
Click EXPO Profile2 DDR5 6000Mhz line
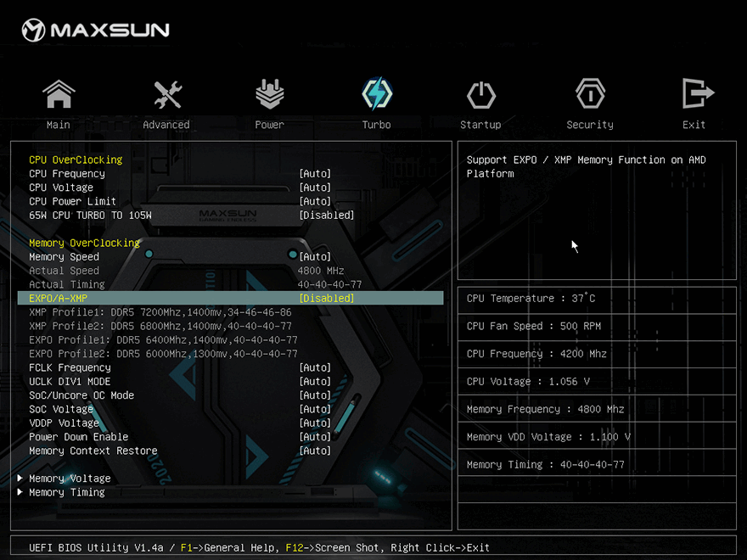(163, 354)
